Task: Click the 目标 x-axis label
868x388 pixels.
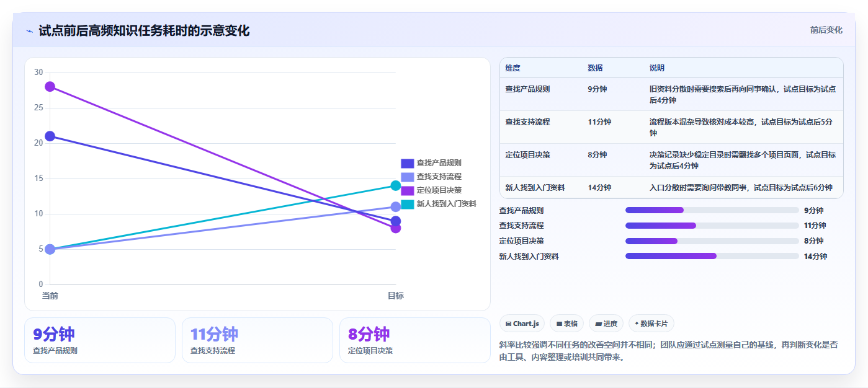Action: [x=396, y=296]
